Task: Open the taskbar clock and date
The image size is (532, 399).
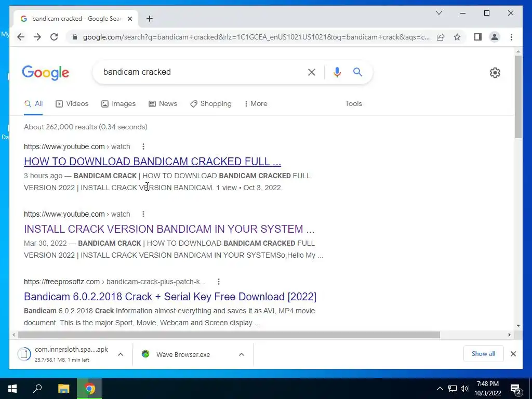Action: [487, 389]
